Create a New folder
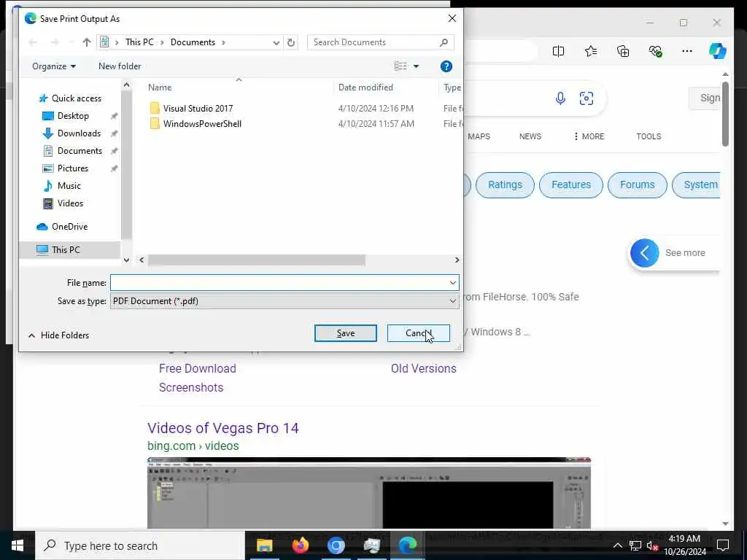 click(120, 66)
